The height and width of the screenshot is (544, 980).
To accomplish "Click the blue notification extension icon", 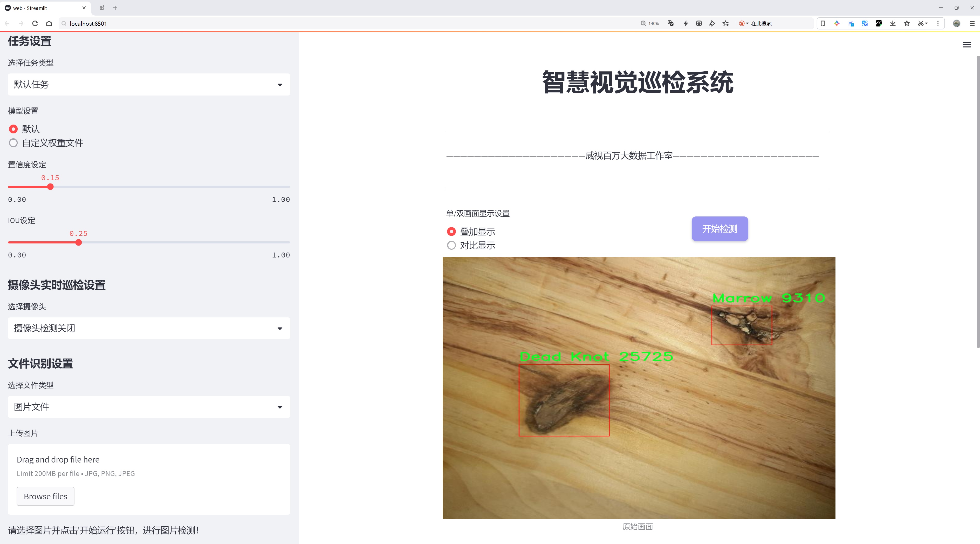I will [x=851, y=24].
